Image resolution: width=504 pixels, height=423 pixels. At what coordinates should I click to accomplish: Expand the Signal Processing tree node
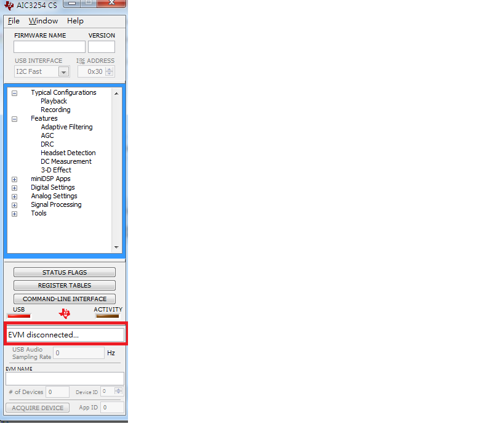tap(14, 204)
